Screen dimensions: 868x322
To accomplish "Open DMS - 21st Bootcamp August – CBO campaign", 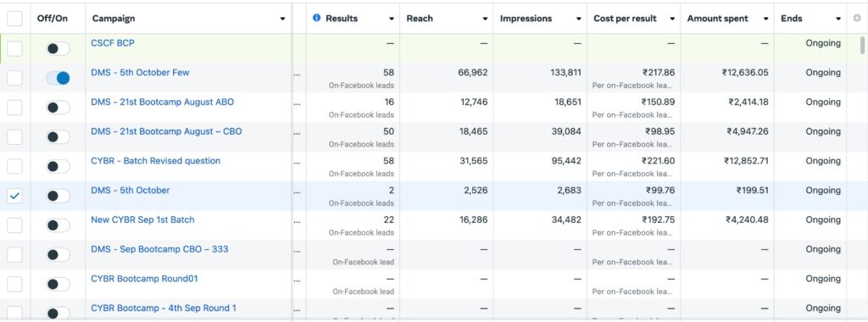I will tap(166, 131).
